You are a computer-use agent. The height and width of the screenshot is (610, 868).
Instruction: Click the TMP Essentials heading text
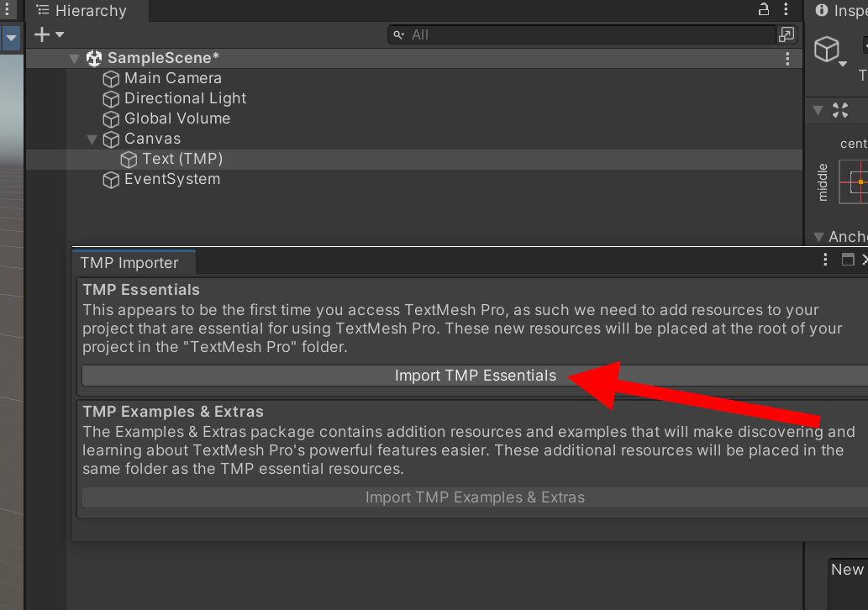tap(141, 290)
